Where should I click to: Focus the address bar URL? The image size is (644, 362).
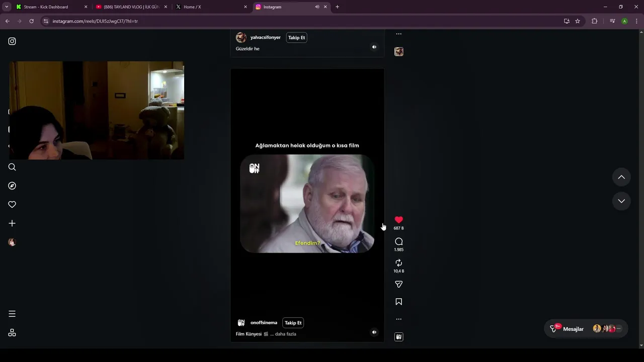95,21
